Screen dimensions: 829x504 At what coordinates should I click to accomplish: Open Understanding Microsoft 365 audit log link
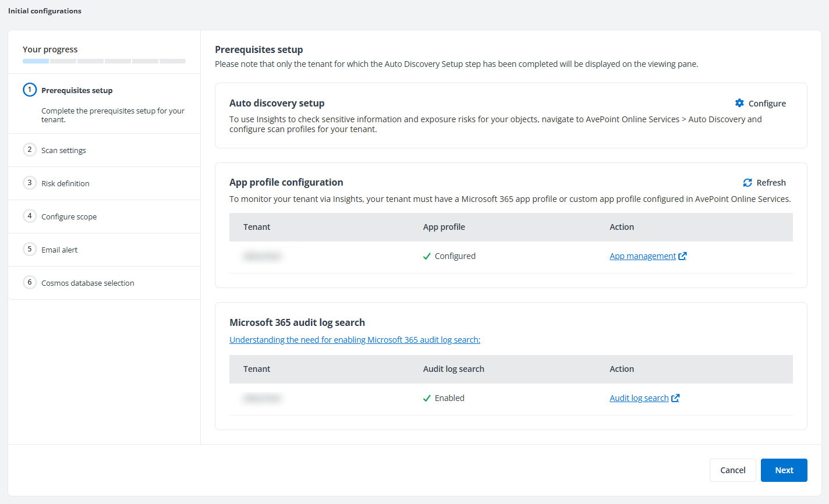(x=355, y=340)
